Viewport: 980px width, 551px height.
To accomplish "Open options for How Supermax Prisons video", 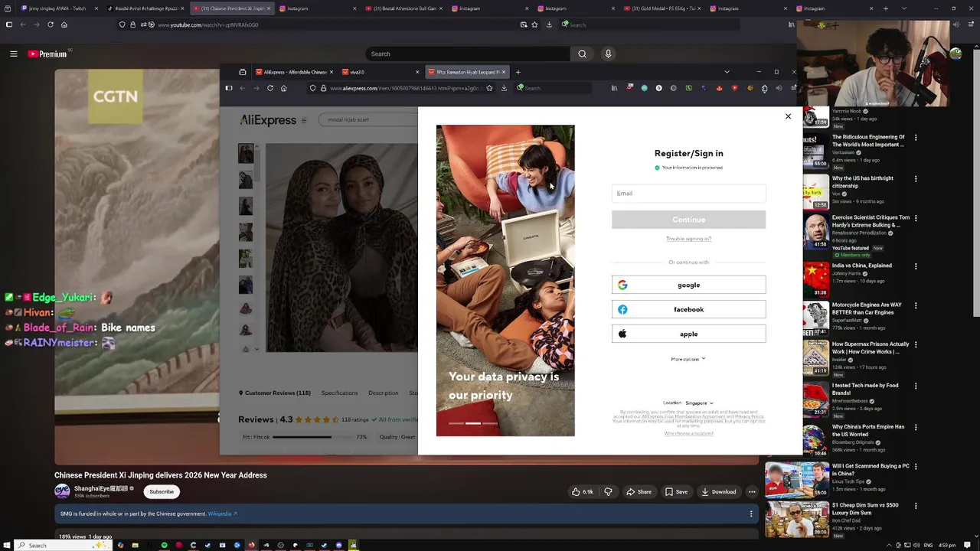I will tap(916, 344).
